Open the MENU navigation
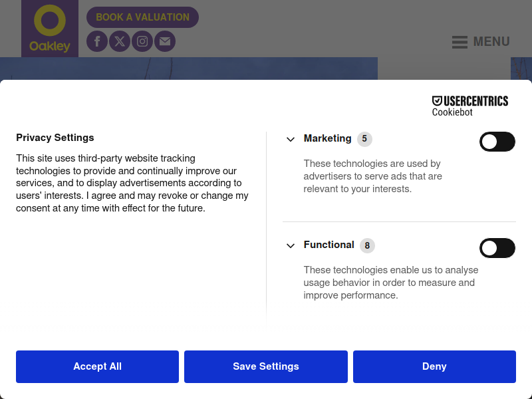532x399 pixels. pos(491,42)
